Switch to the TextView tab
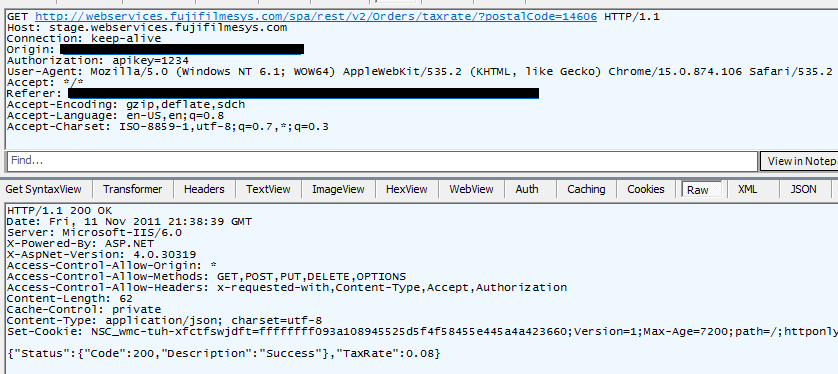 (x=268, y=189)
